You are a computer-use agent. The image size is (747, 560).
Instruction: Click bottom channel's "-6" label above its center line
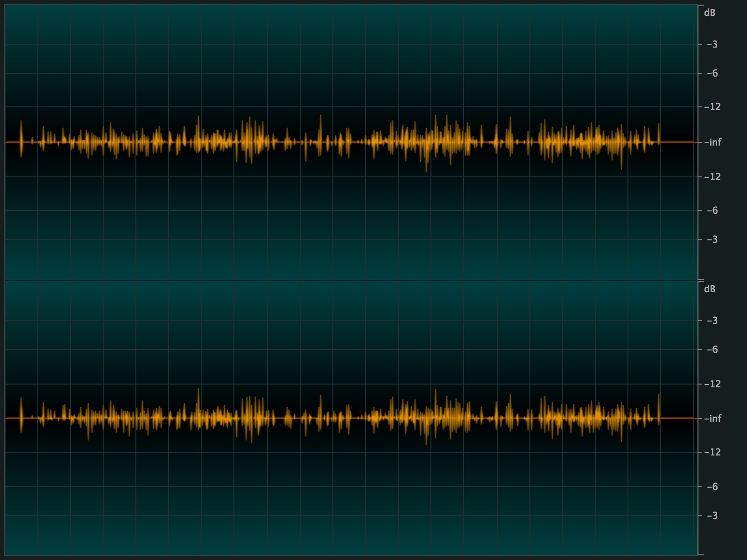pos(712,350)
